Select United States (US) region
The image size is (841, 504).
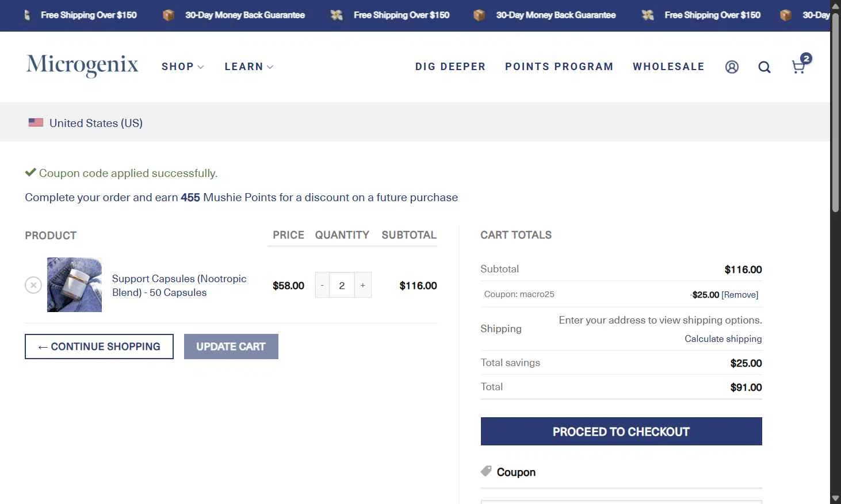(96, 123)
